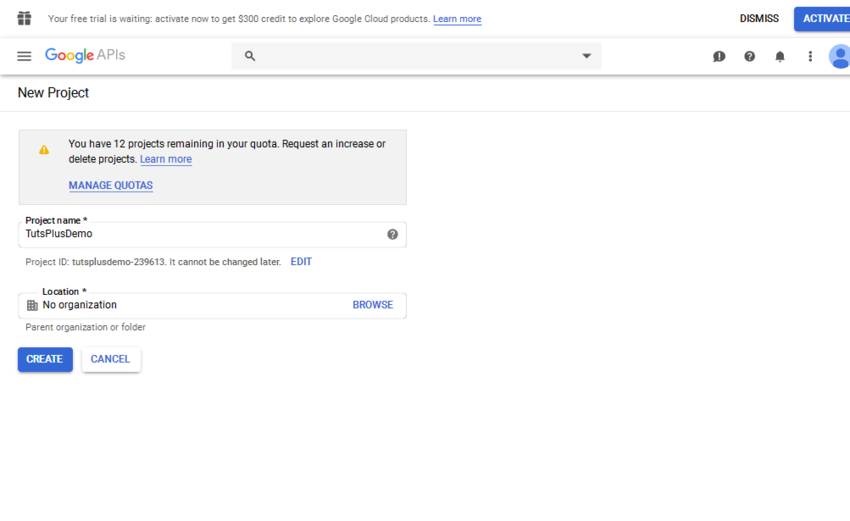This screenshot has width=850, height=521.
Task: Open the MANAGE QUOTAS link
Action: coord(110,185)
